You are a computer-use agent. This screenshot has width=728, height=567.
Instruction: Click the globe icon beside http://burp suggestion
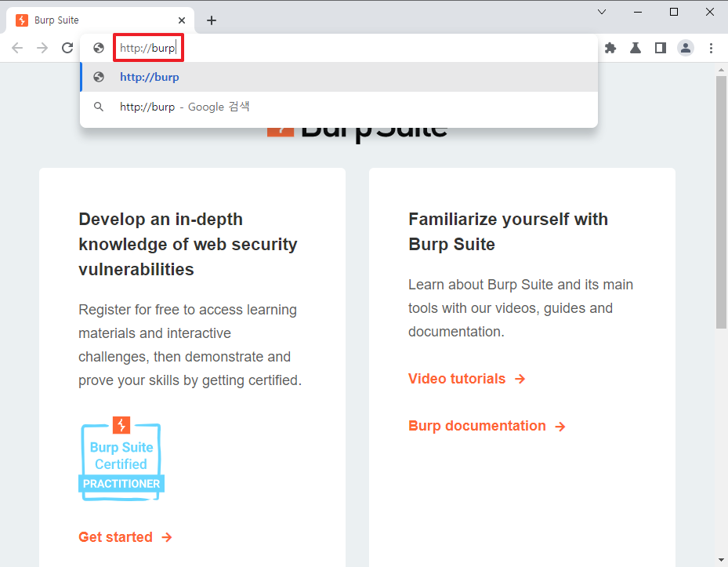(x=99, y=77)
